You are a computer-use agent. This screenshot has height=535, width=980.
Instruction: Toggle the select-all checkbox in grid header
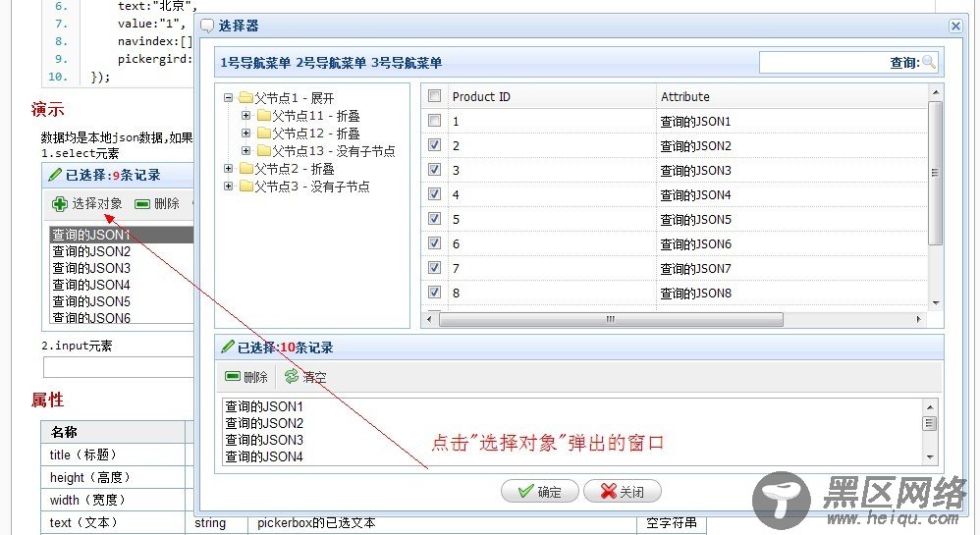(x=434, y=95)
